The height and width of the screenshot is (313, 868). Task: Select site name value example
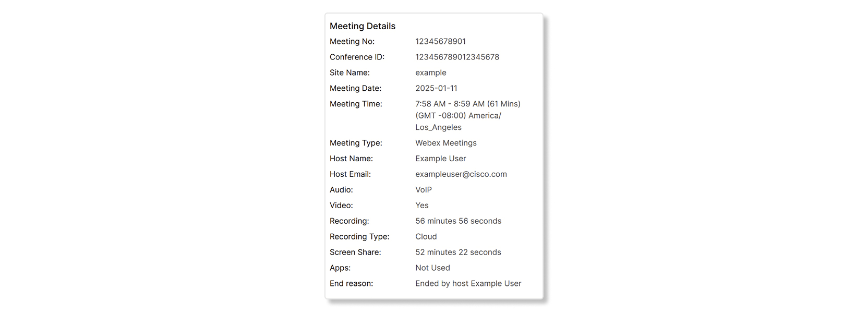coord(431,73)
